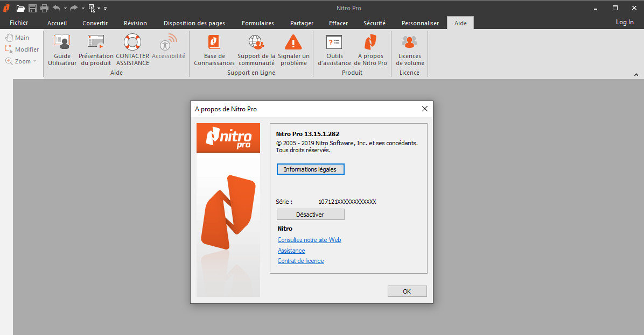Expand the Zoom tool dropdown arrow

pyautogui.click(x=35, y=61)
